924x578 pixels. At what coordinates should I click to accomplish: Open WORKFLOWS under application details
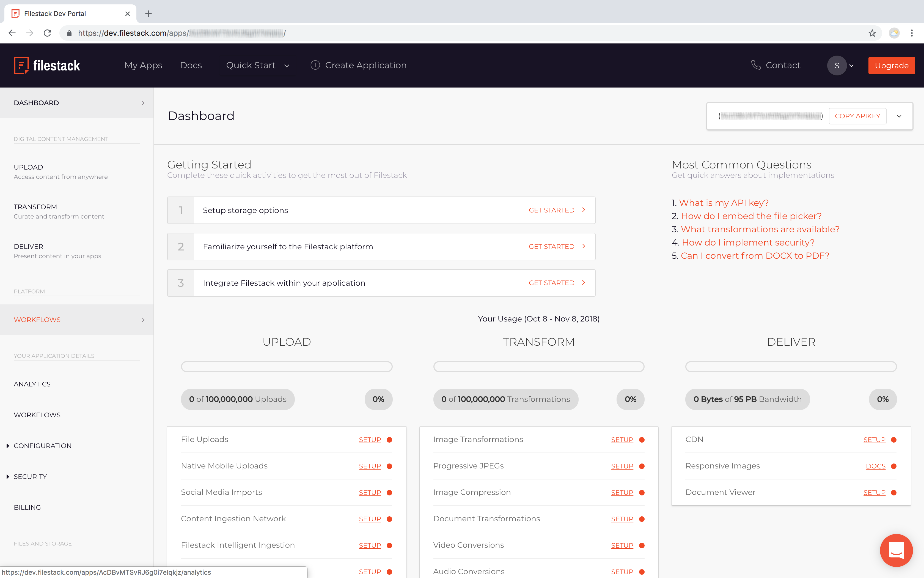point(37,415)
